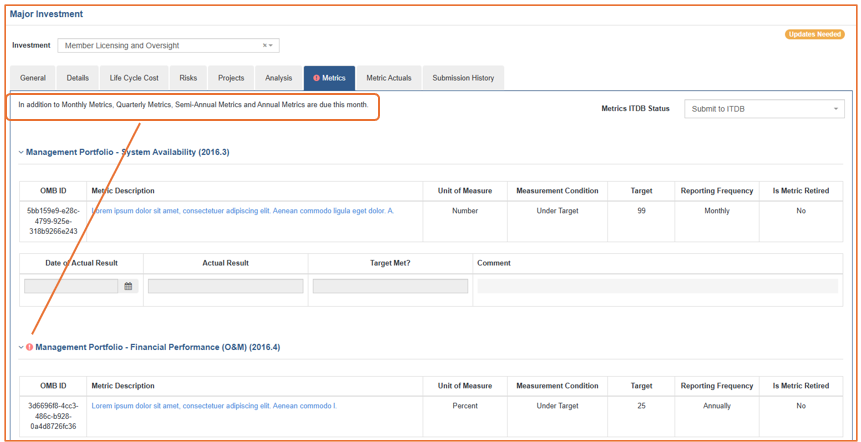Open the Financial Performance metric description link

click(214, 406)
